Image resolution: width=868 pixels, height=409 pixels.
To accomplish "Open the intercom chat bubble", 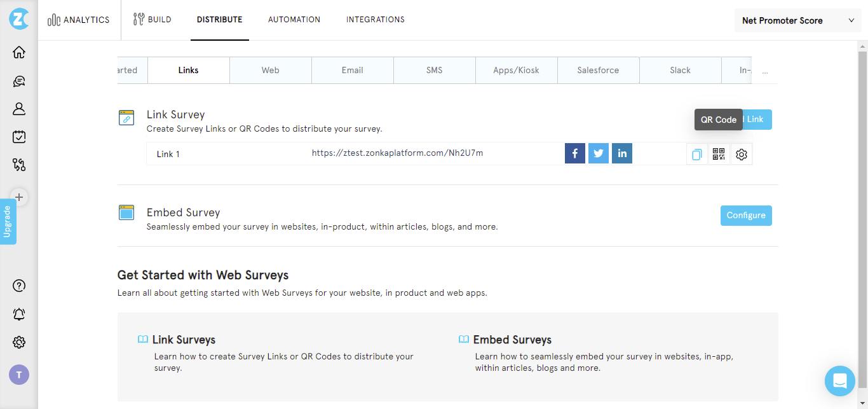I will (x=839, y=380).
